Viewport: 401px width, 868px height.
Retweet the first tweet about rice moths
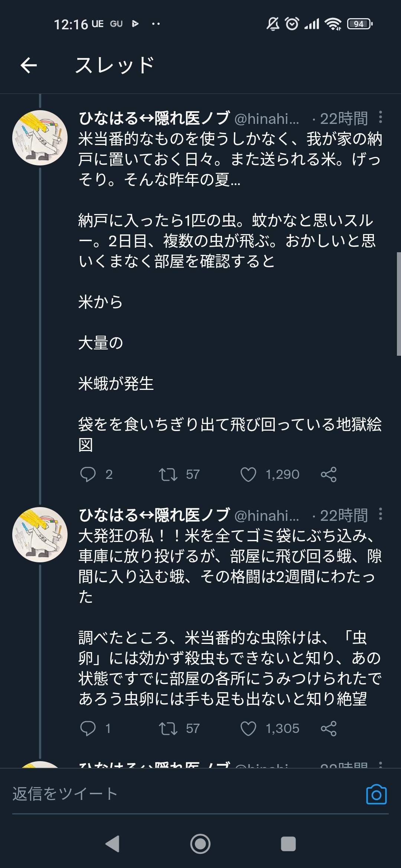(168, 474)
